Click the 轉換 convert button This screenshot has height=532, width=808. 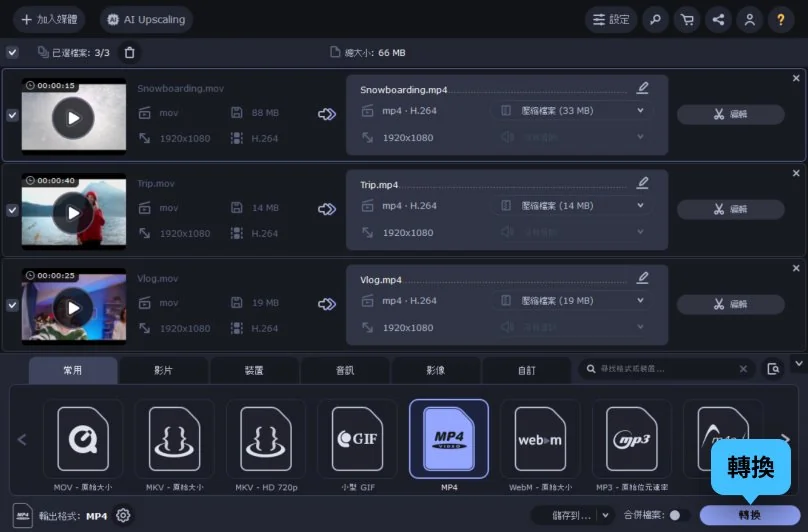coord(749,515)
